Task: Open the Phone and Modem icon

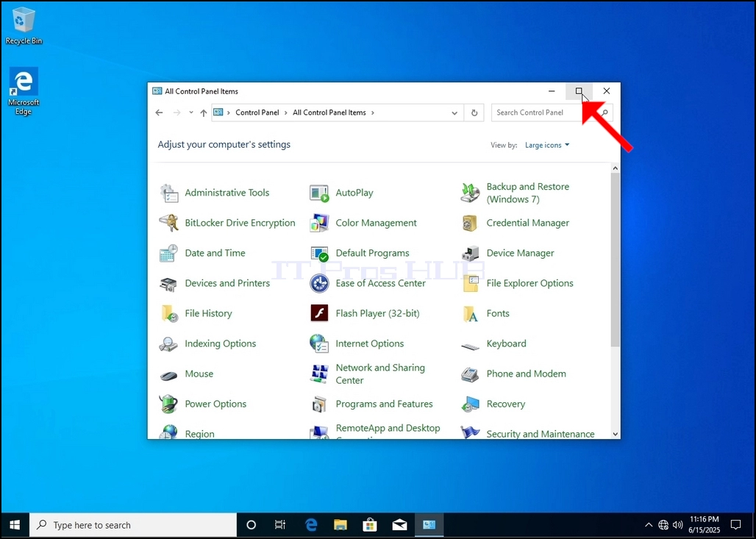Action: tap(470, 374)
